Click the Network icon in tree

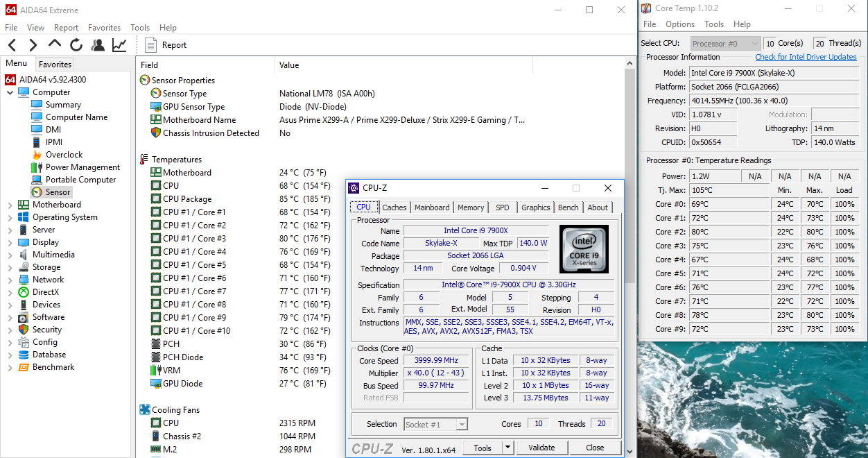tap(24, 280)
